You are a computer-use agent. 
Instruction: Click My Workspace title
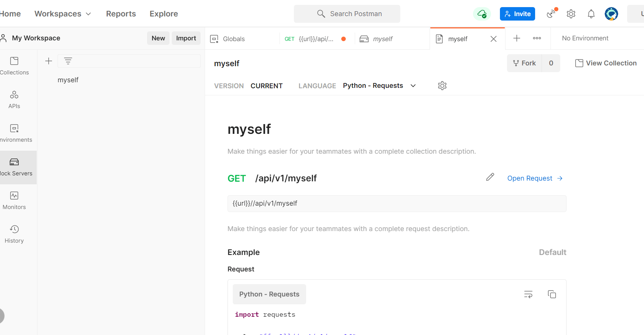(36, 38)
